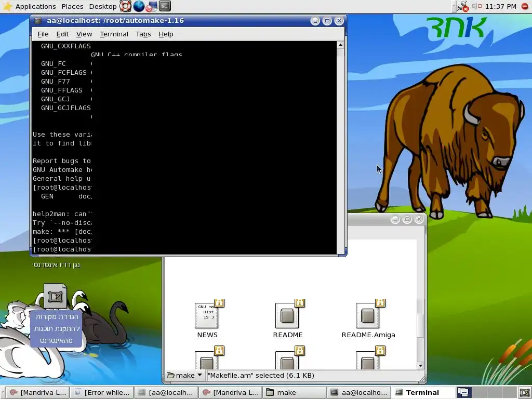
Task: Click the icon at taskbar's right end
Action: [525, 393]
